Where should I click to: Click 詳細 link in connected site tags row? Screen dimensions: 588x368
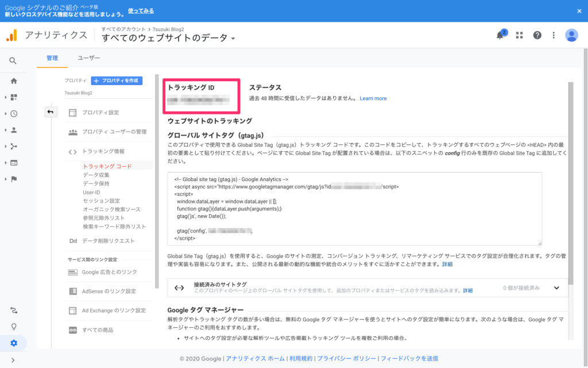point(467,290)
